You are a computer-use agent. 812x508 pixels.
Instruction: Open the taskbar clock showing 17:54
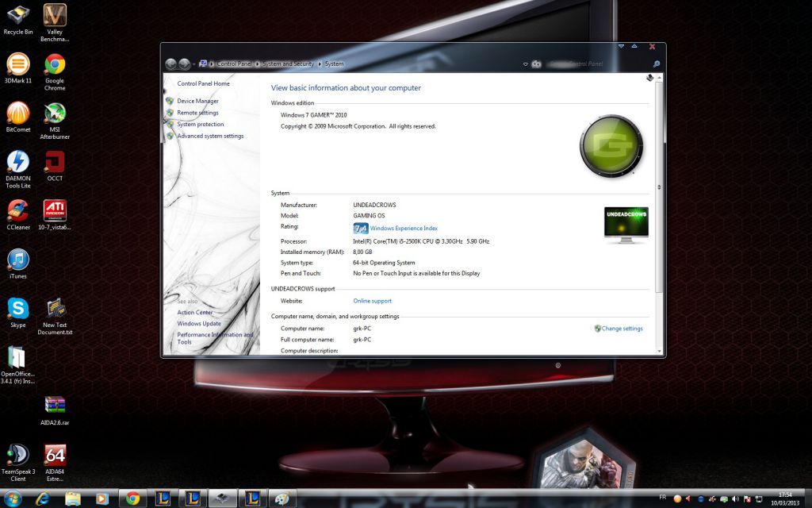coord(785,498)
